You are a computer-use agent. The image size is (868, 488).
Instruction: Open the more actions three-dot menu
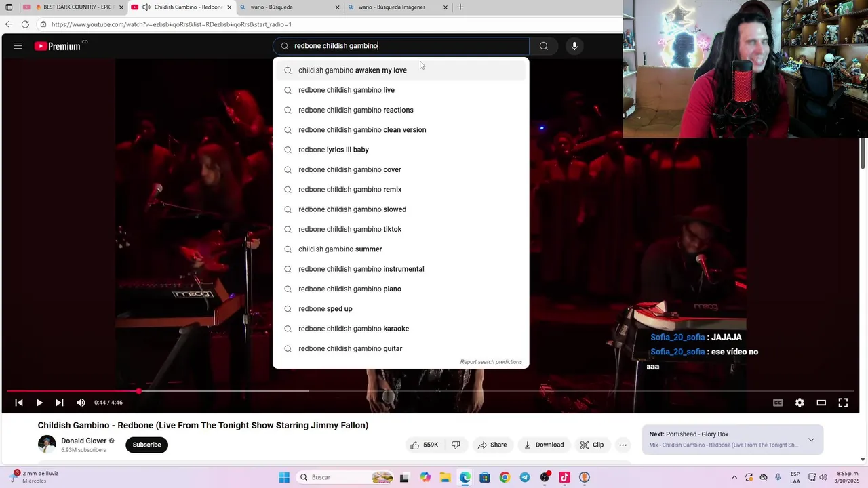623,445
